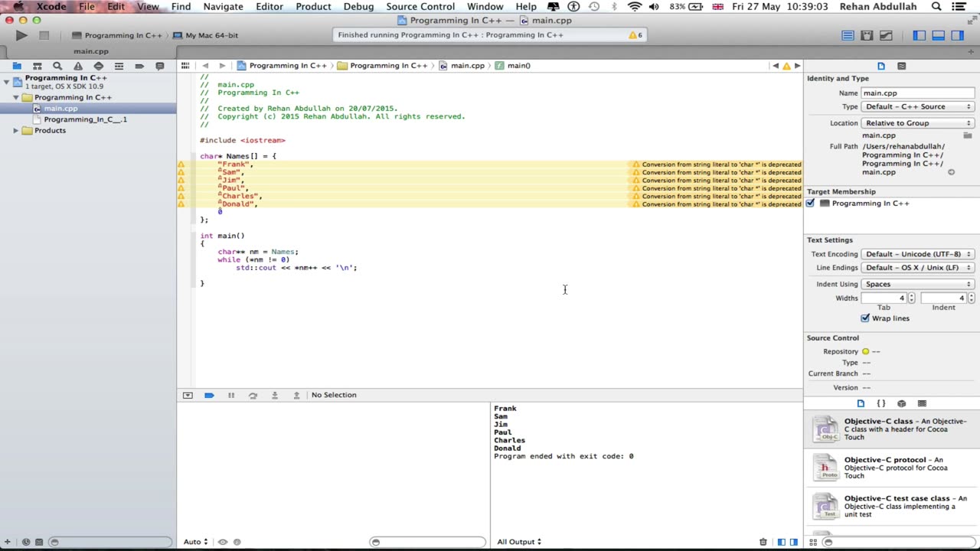Open the Media library
980x551 pixels.
(x=922, y=403)
